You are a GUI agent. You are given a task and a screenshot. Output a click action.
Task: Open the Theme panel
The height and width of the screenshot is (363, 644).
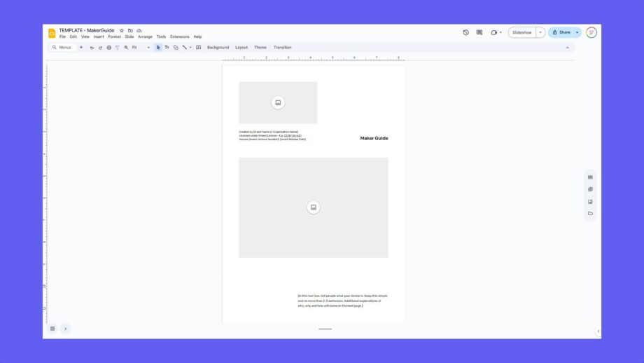[260, 48]
